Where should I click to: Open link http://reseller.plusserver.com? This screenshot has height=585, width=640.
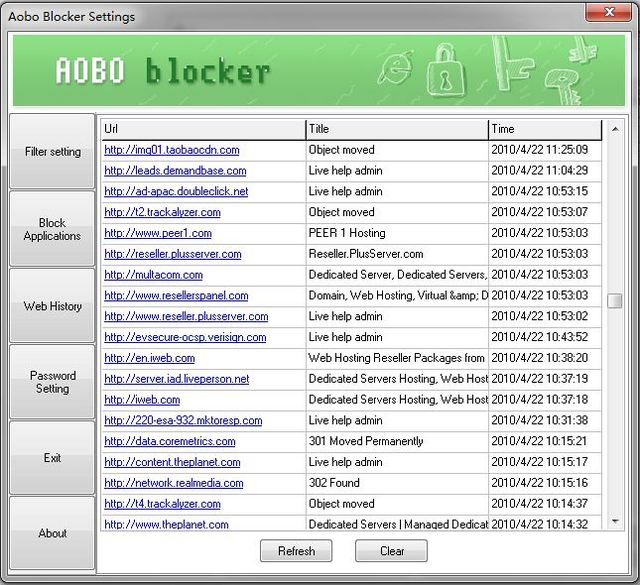(173, 254)
